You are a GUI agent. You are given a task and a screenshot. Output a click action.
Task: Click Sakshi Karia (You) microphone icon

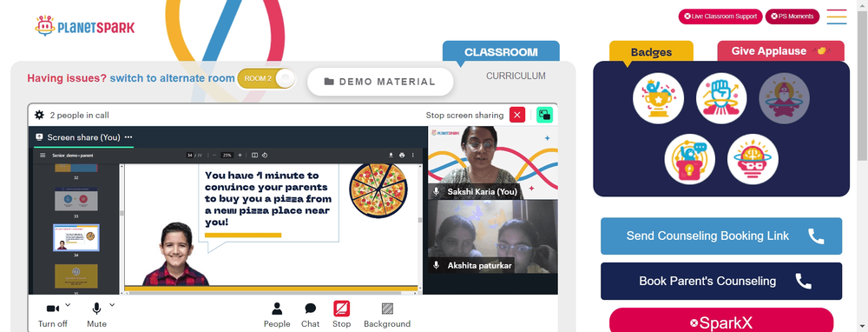(x=437, y=192)
